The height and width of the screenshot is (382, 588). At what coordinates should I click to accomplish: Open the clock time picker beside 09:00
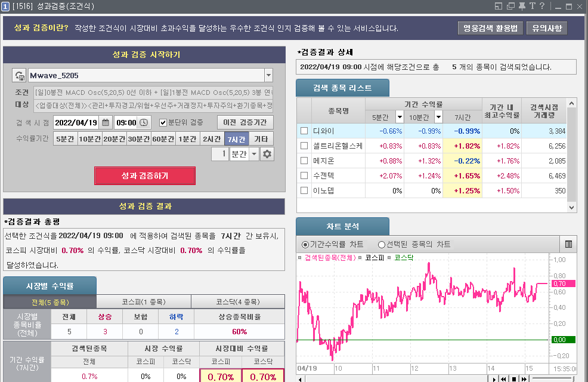point(144,123)
